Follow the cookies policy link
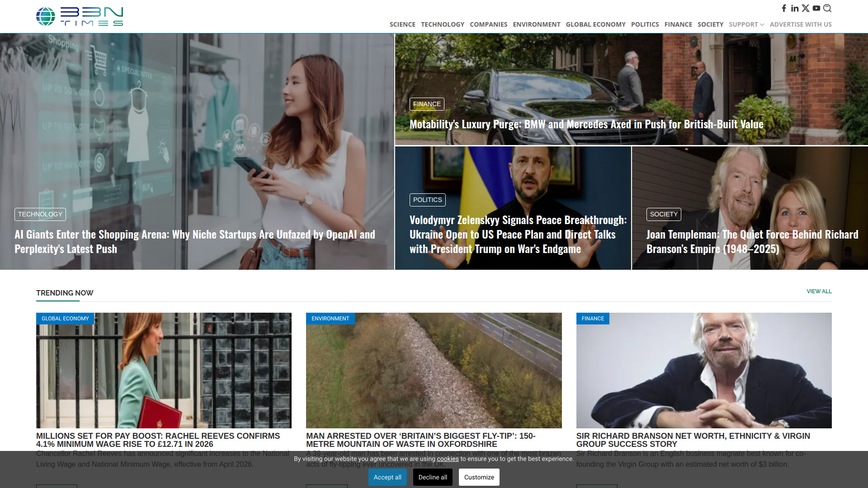This screenshot has height=488, width=868. 448,459
